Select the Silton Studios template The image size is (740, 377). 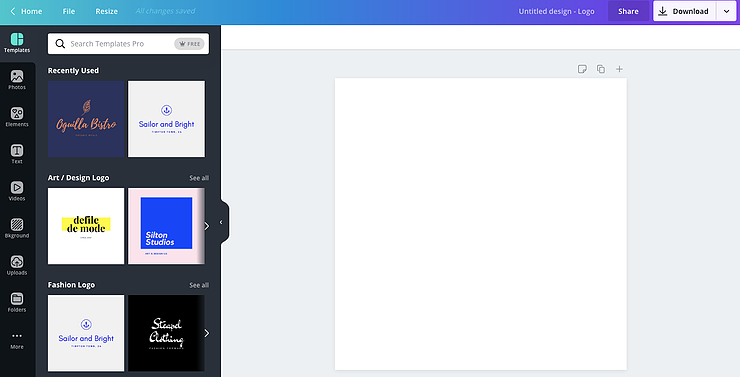[166, 226]
